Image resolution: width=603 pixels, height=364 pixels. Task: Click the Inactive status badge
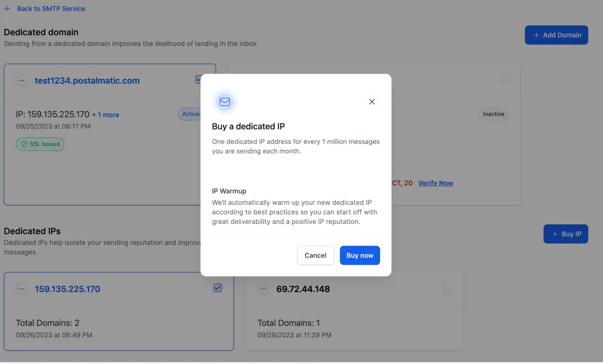493,114
